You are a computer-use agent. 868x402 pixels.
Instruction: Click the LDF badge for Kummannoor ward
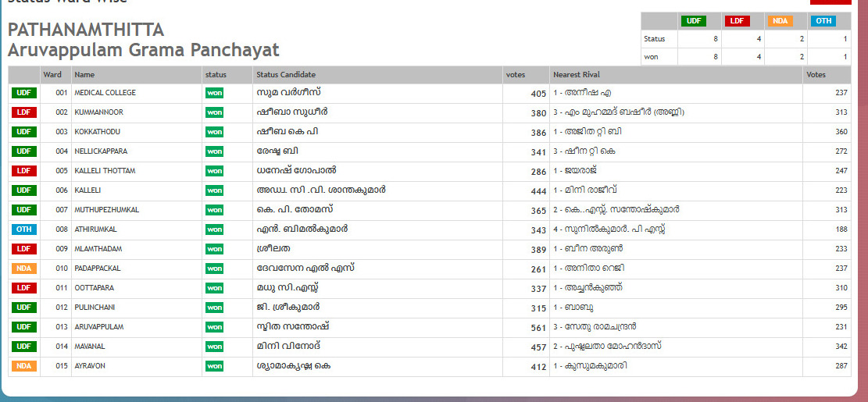(23, 112)
